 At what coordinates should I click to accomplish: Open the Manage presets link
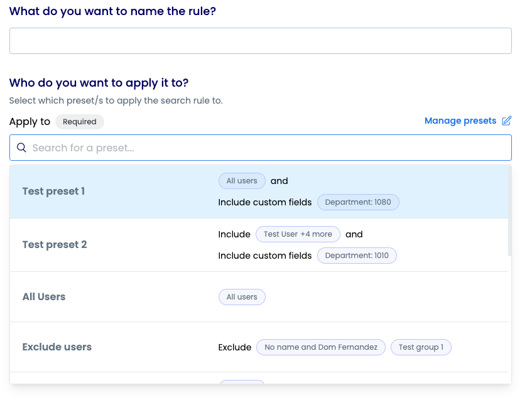click(460, 121)
